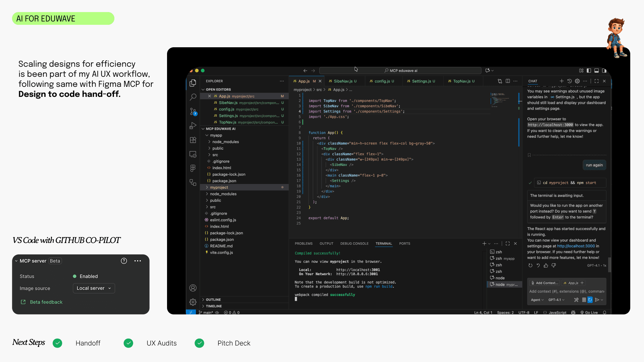Image resolution: width=644 pixels, height=362 pixels.
Task: Click thumbs up on chat response
Action: pos(546,265)
